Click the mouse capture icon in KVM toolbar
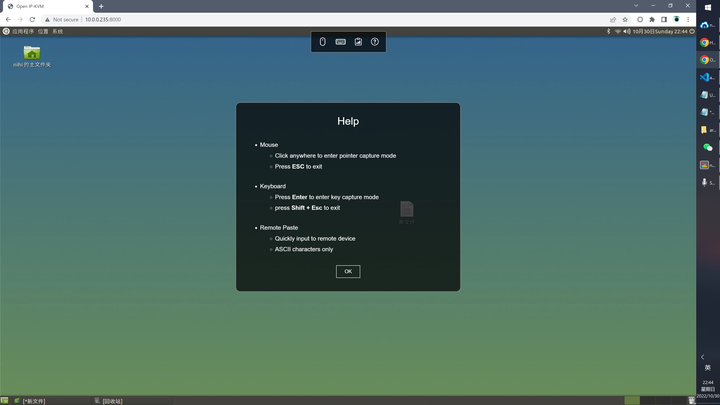 (x=323, y=42)
